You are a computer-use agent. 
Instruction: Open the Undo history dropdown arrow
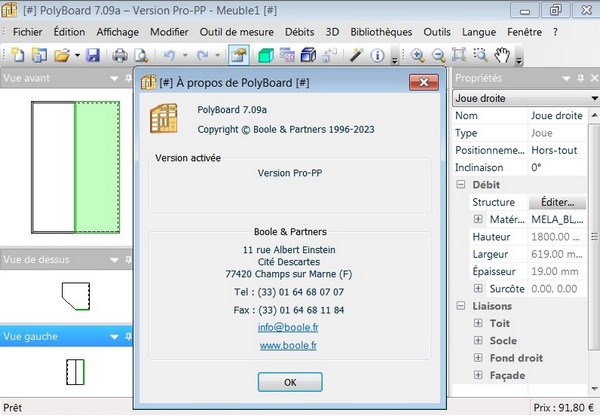tap(185, 55)
